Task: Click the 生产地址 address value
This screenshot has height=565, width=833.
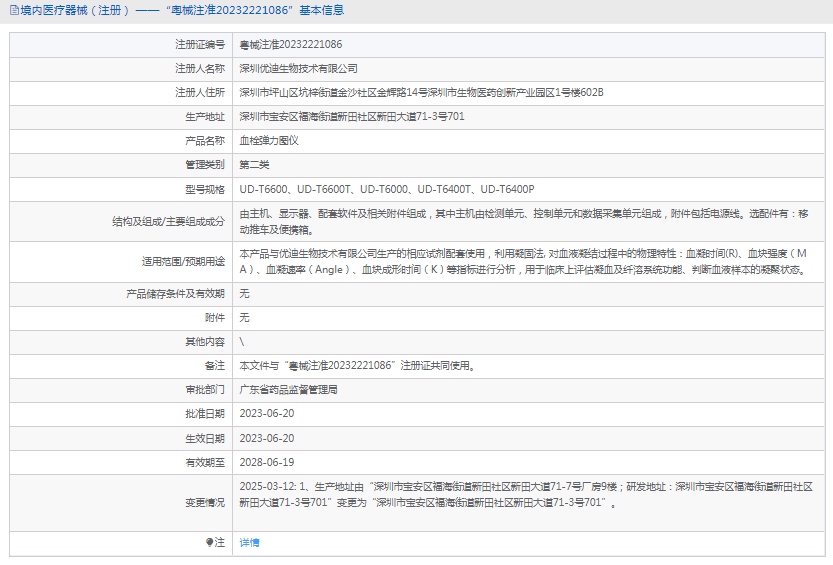Action: click(x=352, y=117)
